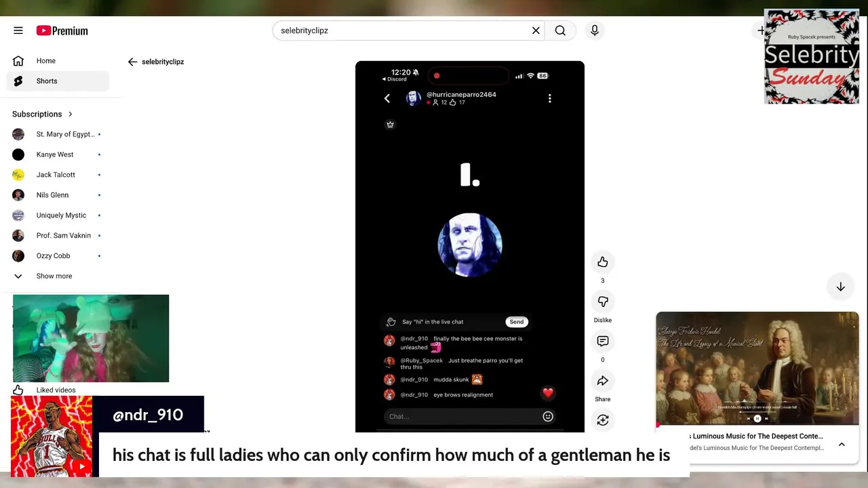Expand the Subscriptions section chevron
Viewport: 868px width, 488px height.
coord(70,114)
